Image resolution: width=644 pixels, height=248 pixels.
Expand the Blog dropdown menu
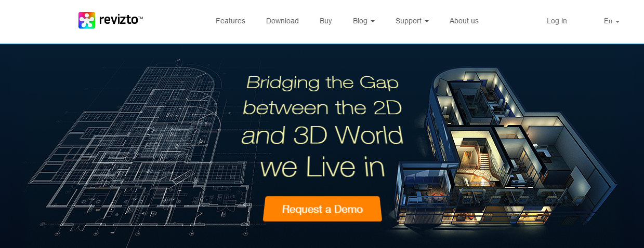(364, 21)
